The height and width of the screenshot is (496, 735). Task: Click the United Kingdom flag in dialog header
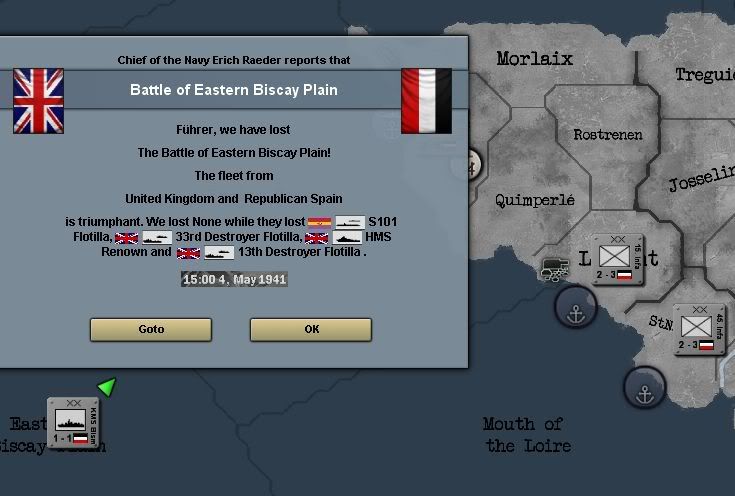tap(38, 101)
